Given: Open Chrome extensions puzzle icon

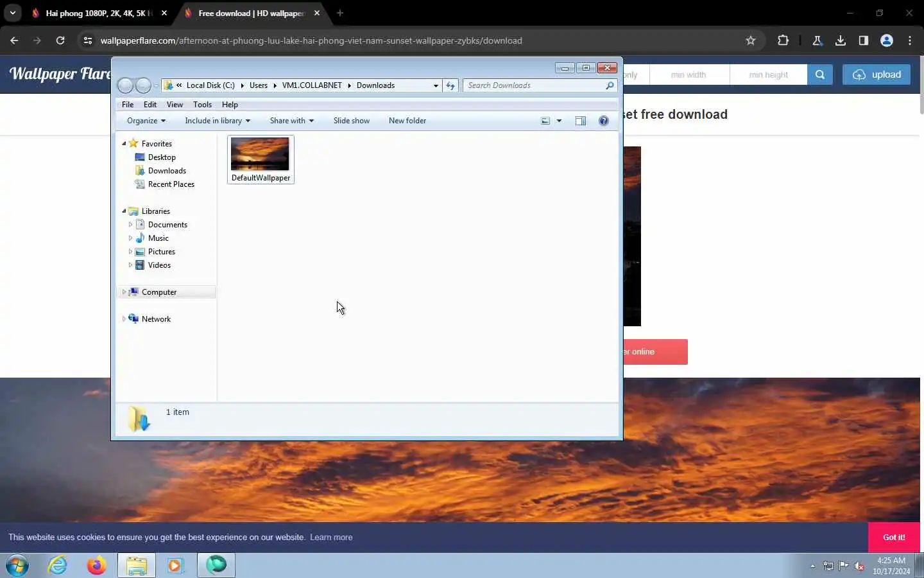Looking at the screenshot, I should [783, 40].
